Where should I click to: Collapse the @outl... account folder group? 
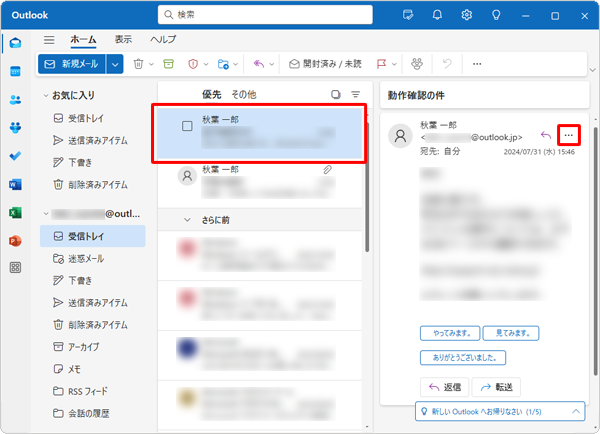[x=46, y=214]
